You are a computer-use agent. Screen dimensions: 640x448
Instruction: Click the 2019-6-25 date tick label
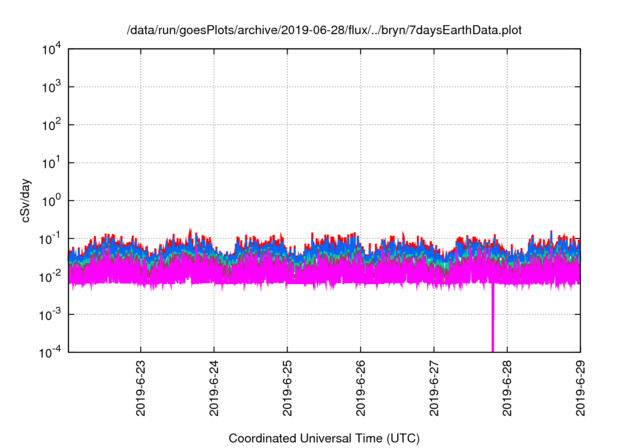[287, 388]
